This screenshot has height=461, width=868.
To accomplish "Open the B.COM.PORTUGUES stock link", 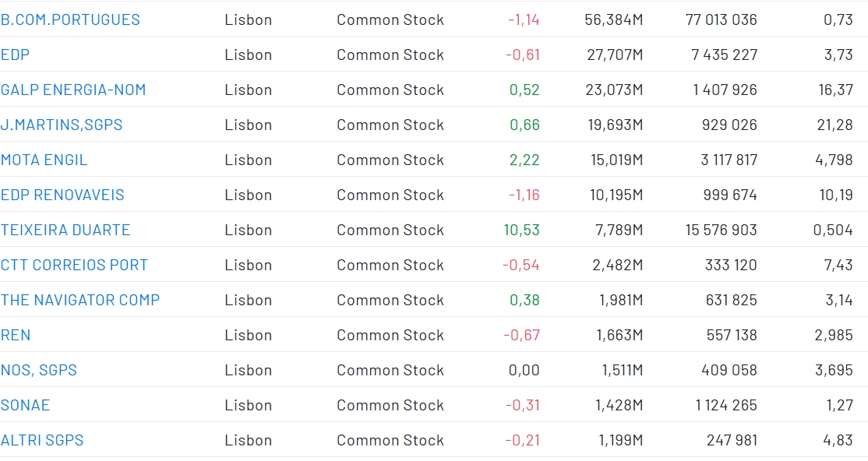I will [70, 19].
